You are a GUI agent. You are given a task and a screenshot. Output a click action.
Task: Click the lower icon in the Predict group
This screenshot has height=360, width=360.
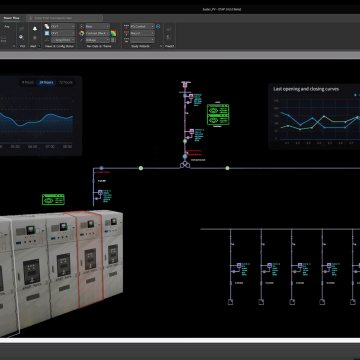click(x=169, y=38)
